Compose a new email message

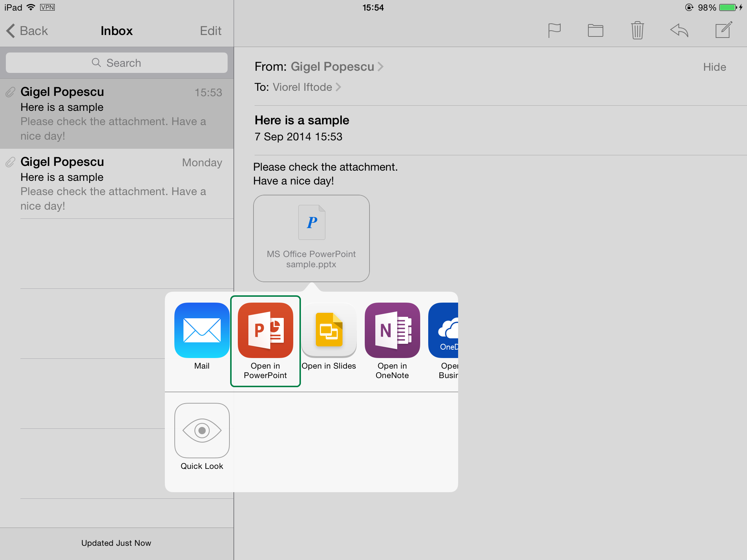[x=724, y=30]
